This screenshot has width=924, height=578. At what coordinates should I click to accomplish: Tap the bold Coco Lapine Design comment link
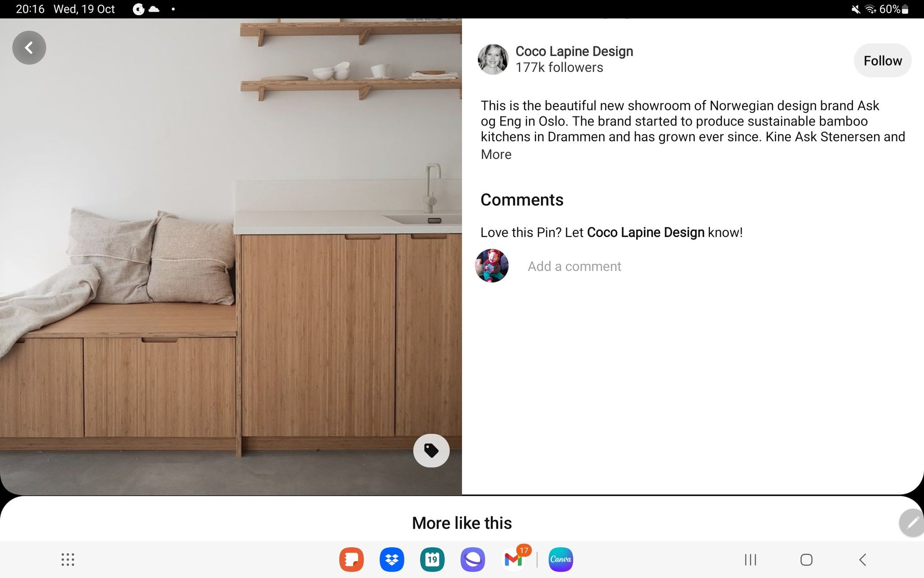click(645, 233)
